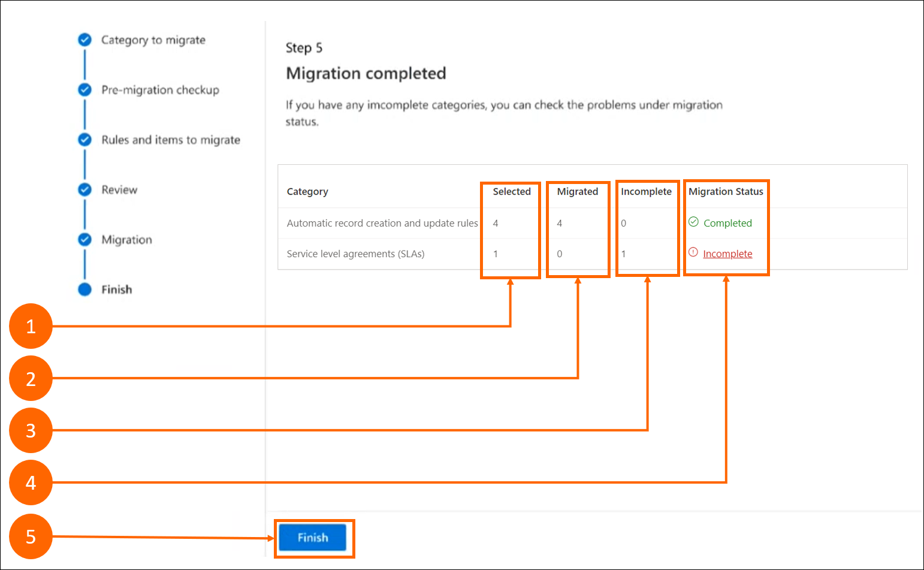Viewport: 924px width, 570px height.
Task: Click Migrated value 4 in Automatic record row
Action: 560,223
